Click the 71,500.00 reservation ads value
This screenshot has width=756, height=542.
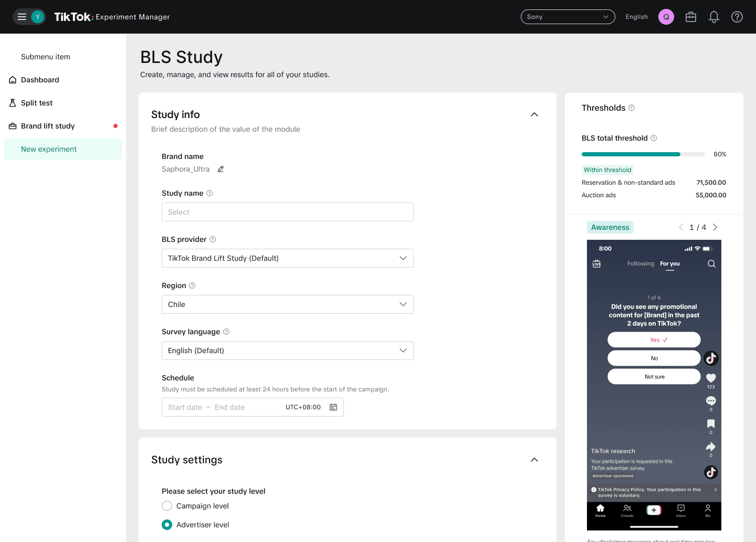(x=711, y=183)
